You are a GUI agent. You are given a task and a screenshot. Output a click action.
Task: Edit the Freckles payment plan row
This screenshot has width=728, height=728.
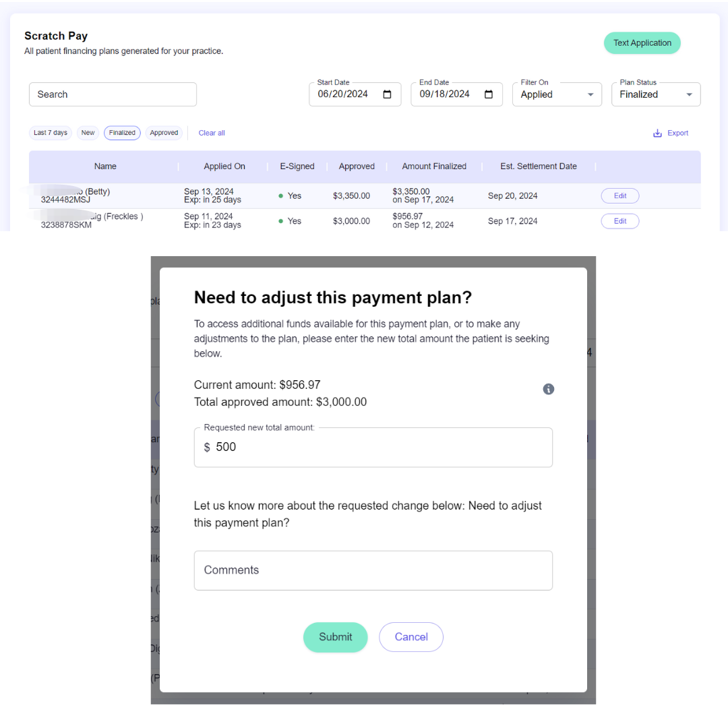[620, 221]
